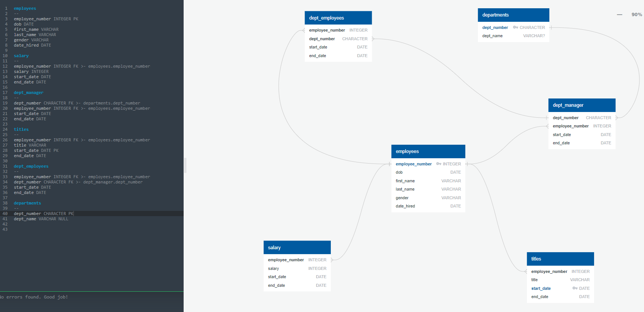Screen dimensions: 644x312
Task: Zoom out with the minus button
Action: (x=620, y=15)
